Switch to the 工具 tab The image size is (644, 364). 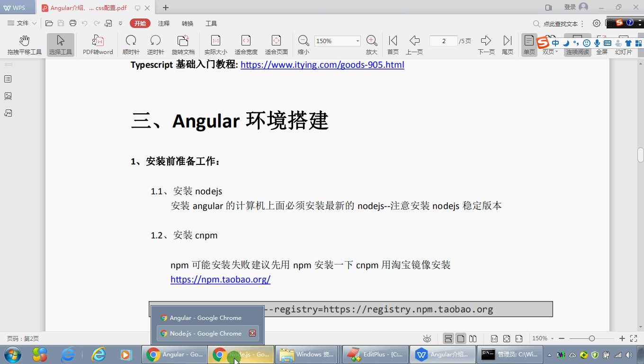211,23
